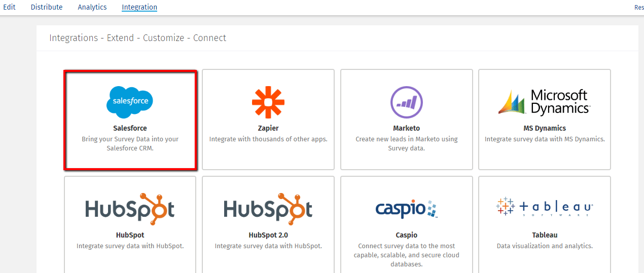Click the plain 'HubSpot' card title
The image size is (644, 273).
[130, 235]
